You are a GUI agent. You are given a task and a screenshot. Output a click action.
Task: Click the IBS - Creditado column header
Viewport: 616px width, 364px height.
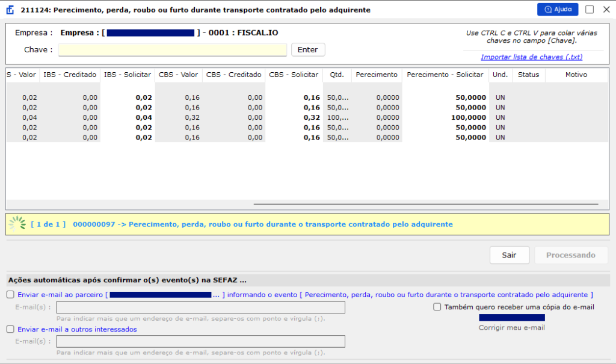pos(70,75)
